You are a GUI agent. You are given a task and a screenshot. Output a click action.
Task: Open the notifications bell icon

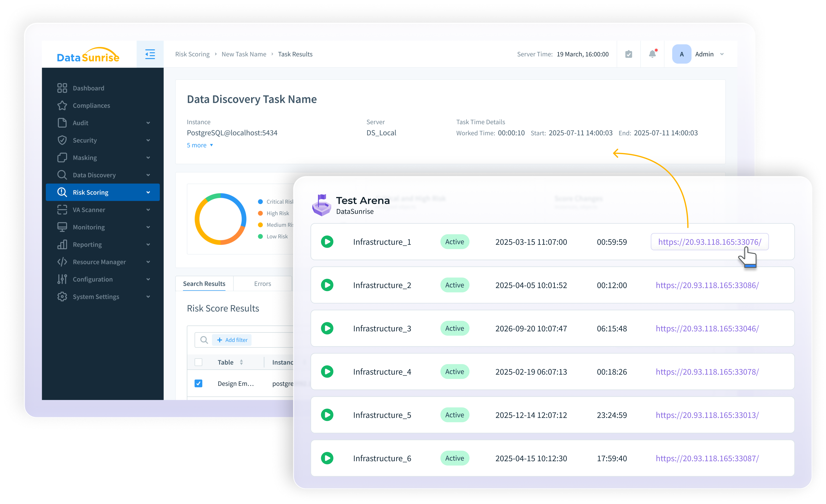pyautogui.click(x=652, y=54)
